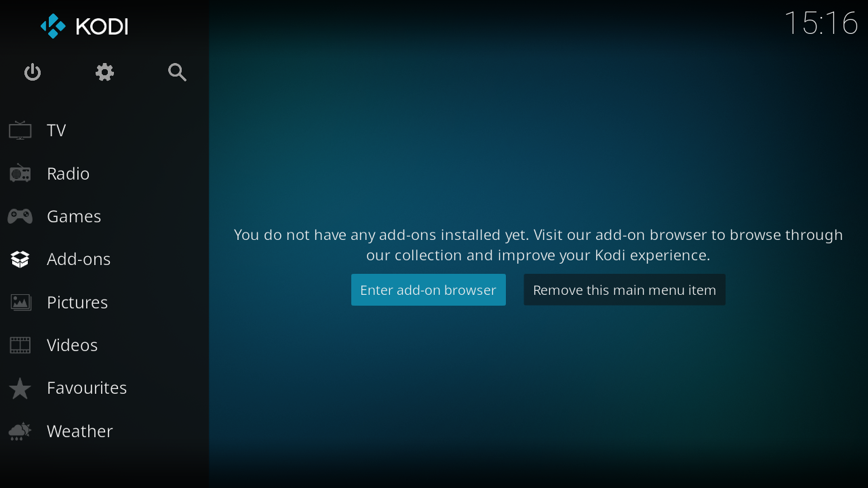Choose the Videos text label

[x=72, y=345]
